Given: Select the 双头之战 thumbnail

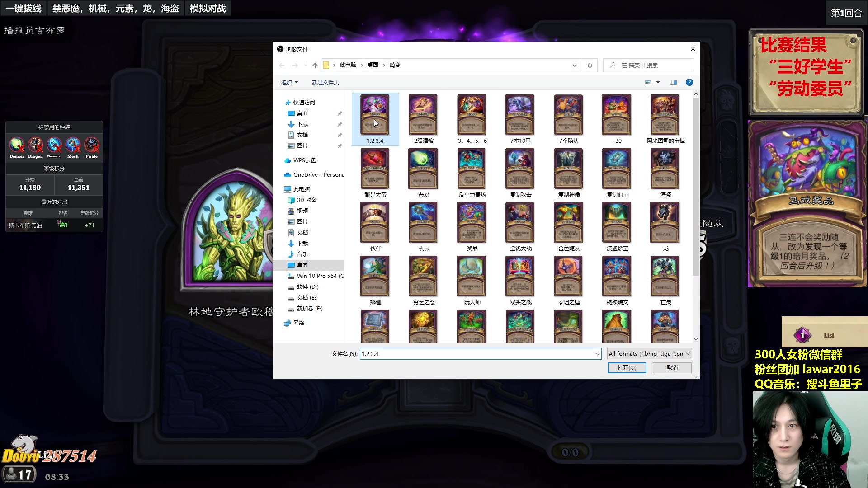Looking at the screenshot, I should [x=520, y=280].
